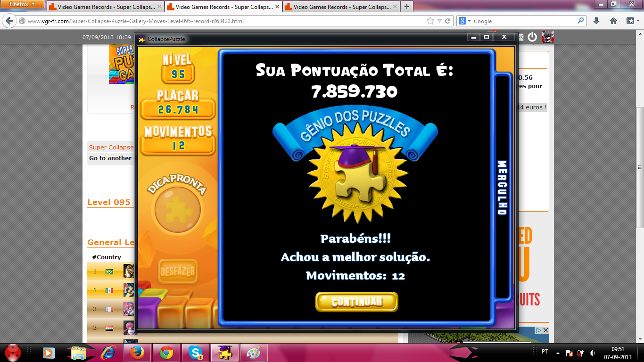Screen dimensions: 644x362
Task: Open a new tab with plus button
Action: coord(406,7)
